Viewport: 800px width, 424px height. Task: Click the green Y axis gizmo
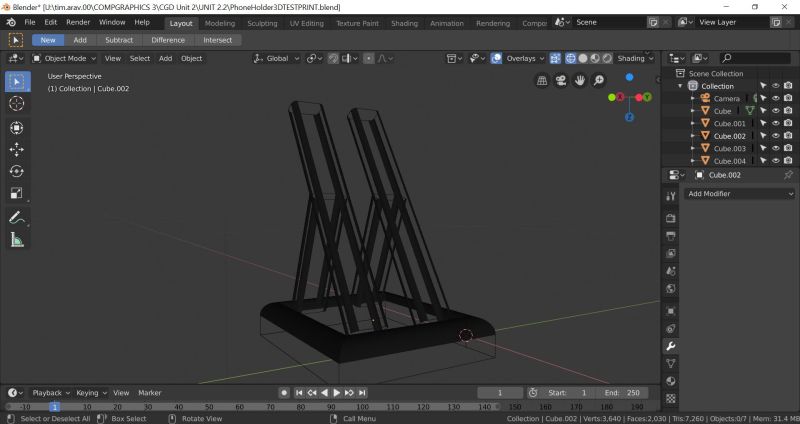point(647,97)
